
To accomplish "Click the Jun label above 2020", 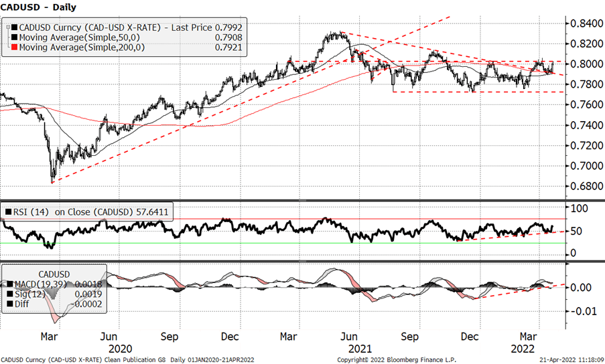I will [109, 337].
